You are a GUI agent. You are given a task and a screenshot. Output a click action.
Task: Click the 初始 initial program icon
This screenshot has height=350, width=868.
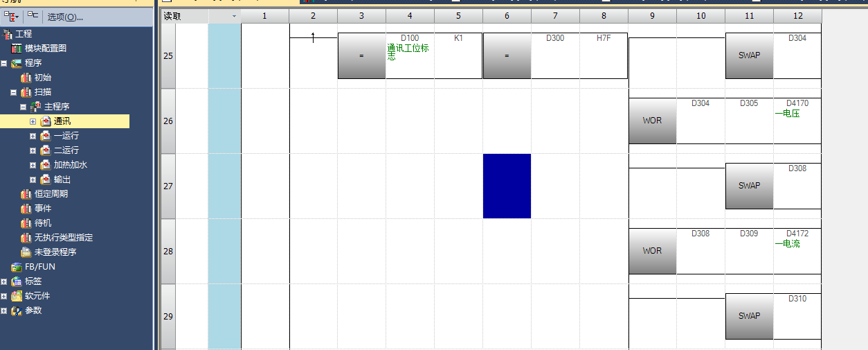coord(26,78)
